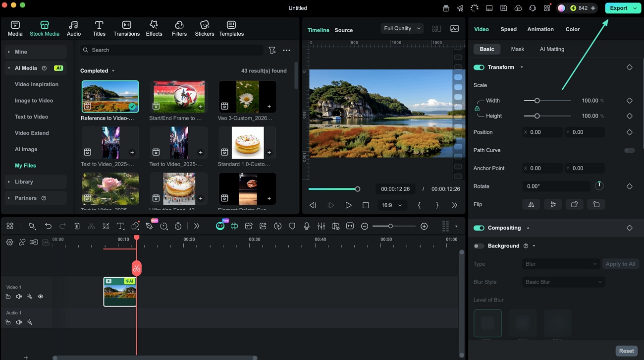Image resolution: width=644 pixels, height=360 pixels.
Task: Expand the Library section
Action: click(x=24, y=182)
